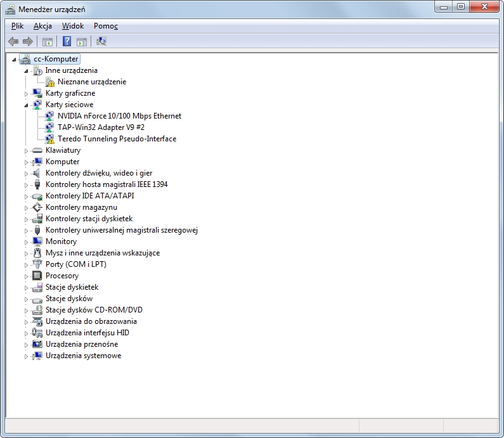Select TAP-Win32 Adapter V9 #2 entry
The height and width of the screenshot is (438, 504).
tap(101, 127)
